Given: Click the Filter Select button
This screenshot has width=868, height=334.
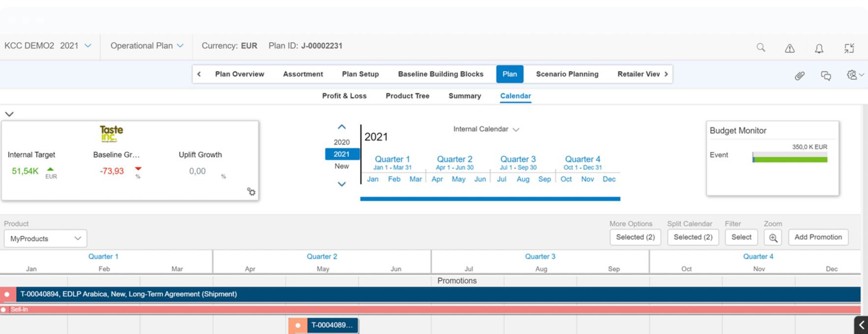Looking at the screenshot, I should 741,237.
